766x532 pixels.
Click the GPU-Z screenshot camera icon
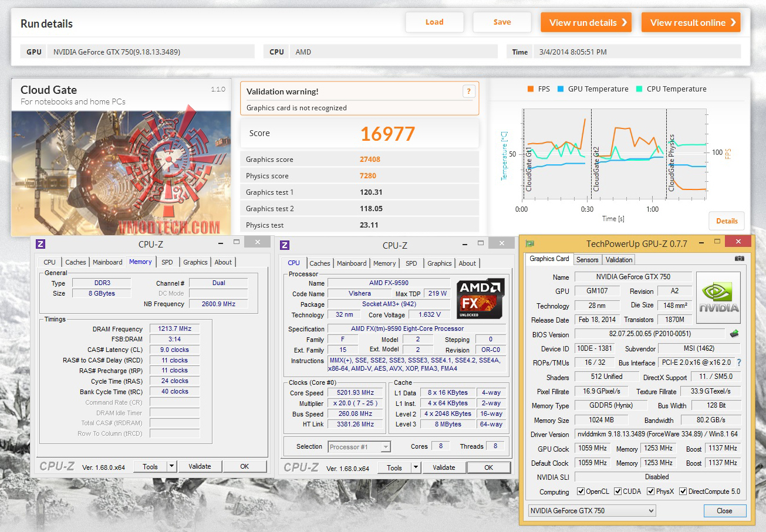coord(739,259)
